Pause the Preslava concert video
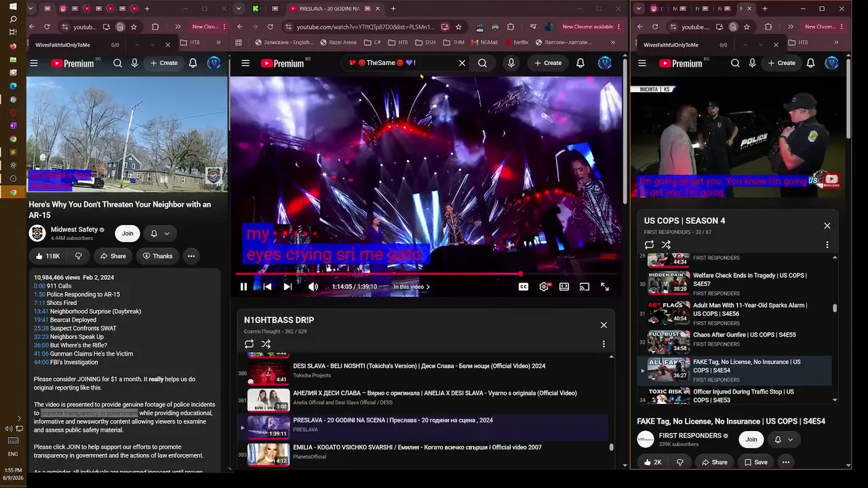This screenshot has height=488, width=868. click(x=243, y=287)
